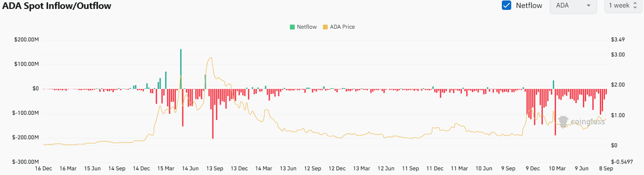The image size is (644, 175).
Task: Uncheck the Netflow checkbox
Action: pos(507,6)
